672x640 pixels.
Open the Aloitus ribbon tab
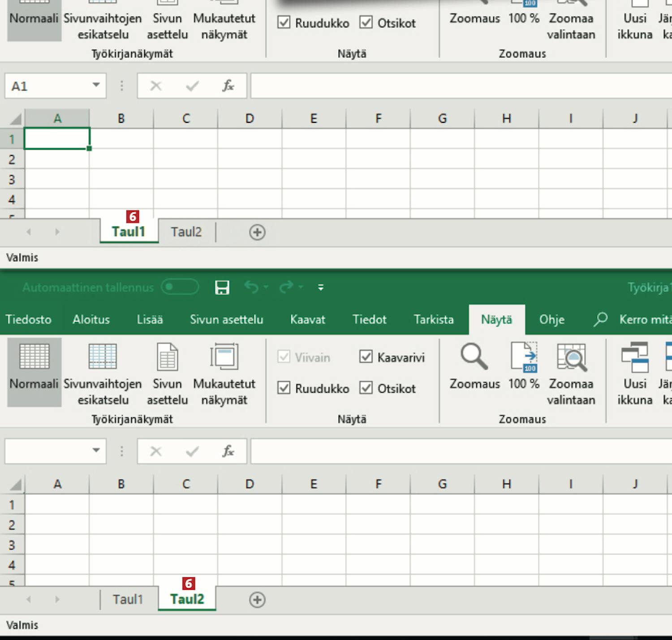click(91, 320)
